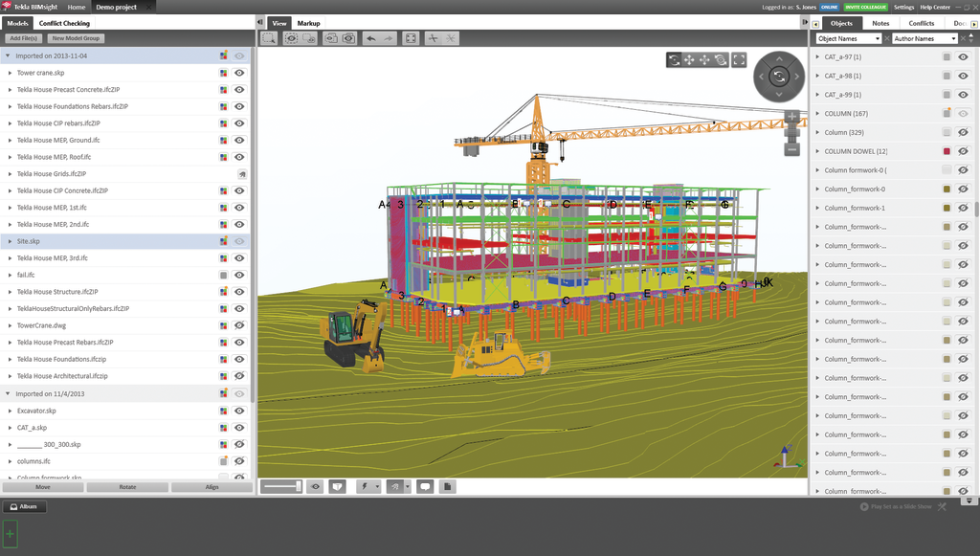Image resolution: width=980 pixels, height=556 pixels.
Task: Hide the Site.skp model with its eye toggle
Action: tap(239, 241)
